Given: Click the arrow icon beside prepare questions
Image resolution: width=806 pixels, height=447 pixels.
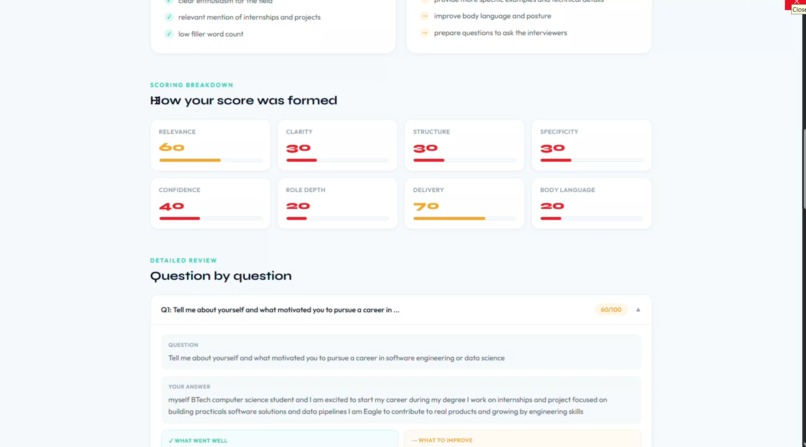Looking at the screenshot, I should [425, 33].
